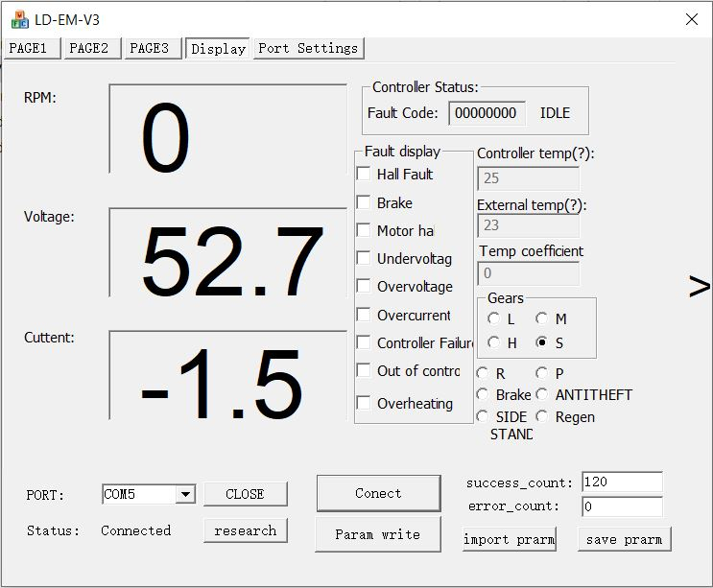Tick the Overcurrent checkbox
The image size is (713, 588).
pos(364,315)
